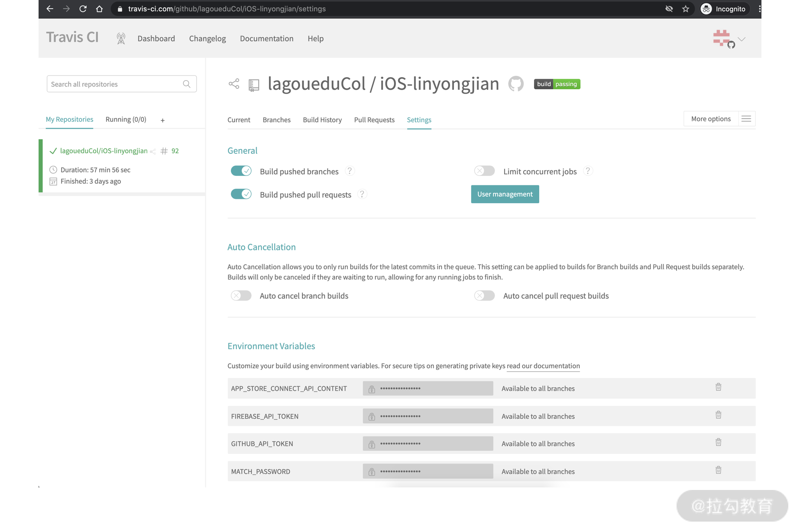Toggle Auto cancel branch builds switch
The height and width of the screenshot is (532, 800).
click(x=241, y=295)
